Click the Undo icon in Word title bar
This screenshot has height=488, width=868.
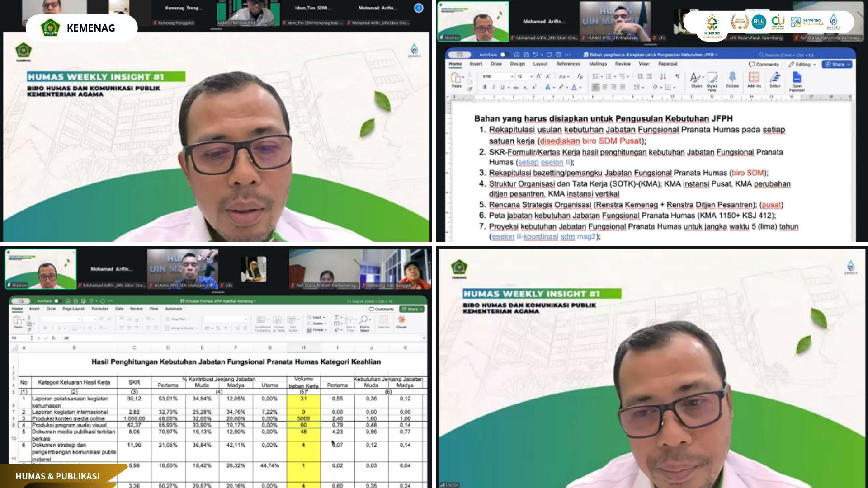(x=536, y=55)
